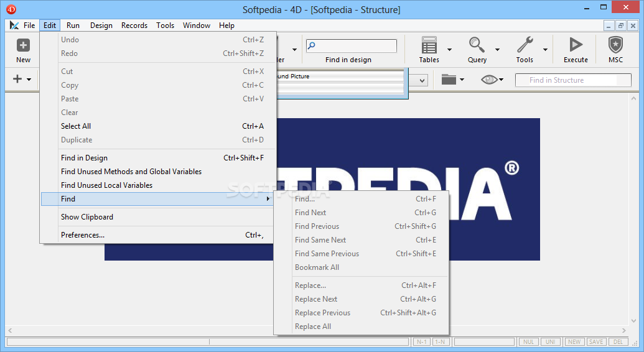Click the 4D application logo in title bar

(11, 9)
